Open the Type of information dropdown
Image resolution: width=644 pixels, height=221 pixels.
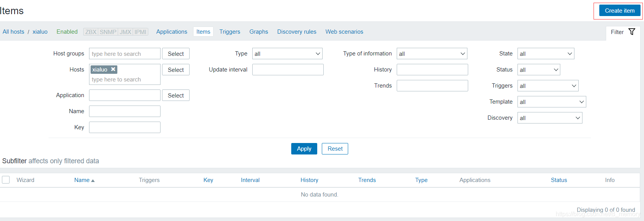pos(432,54)
